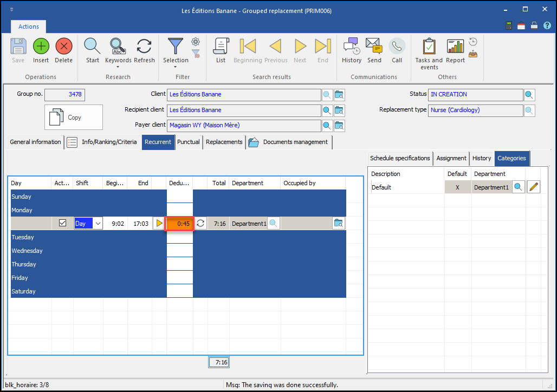557x392 pixels.
Task: Open Payer client folder icon
Action: click(x=339, y=126)
